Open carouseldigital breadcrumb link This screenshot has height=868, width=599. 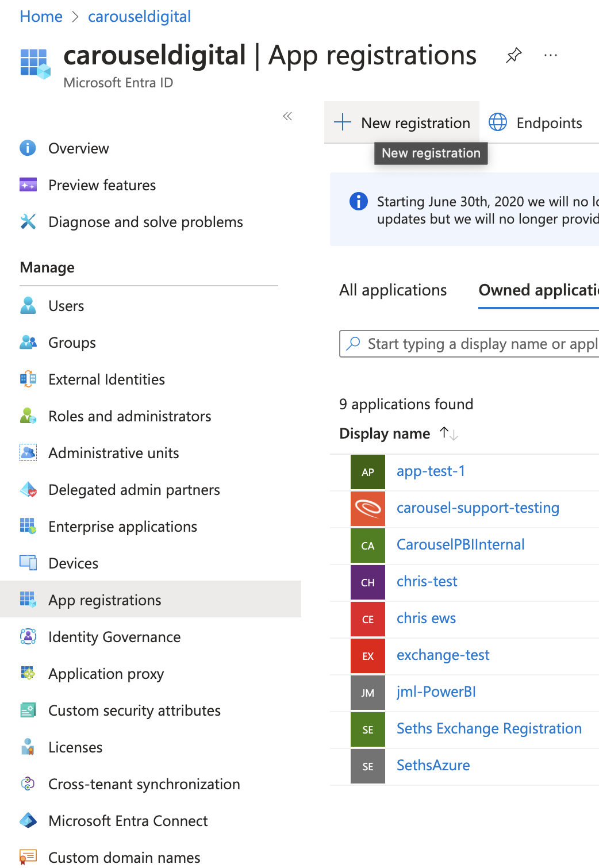click(139, 16)
